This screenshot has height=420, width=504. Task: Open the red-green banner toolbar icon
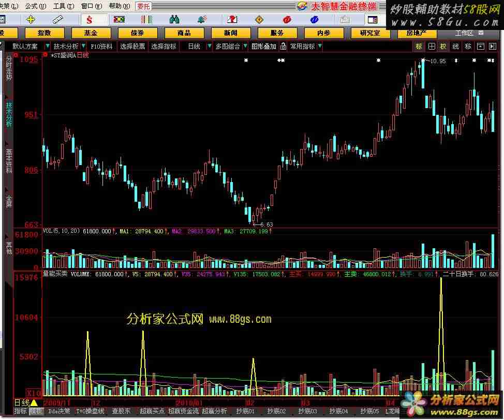click(119, 20)
